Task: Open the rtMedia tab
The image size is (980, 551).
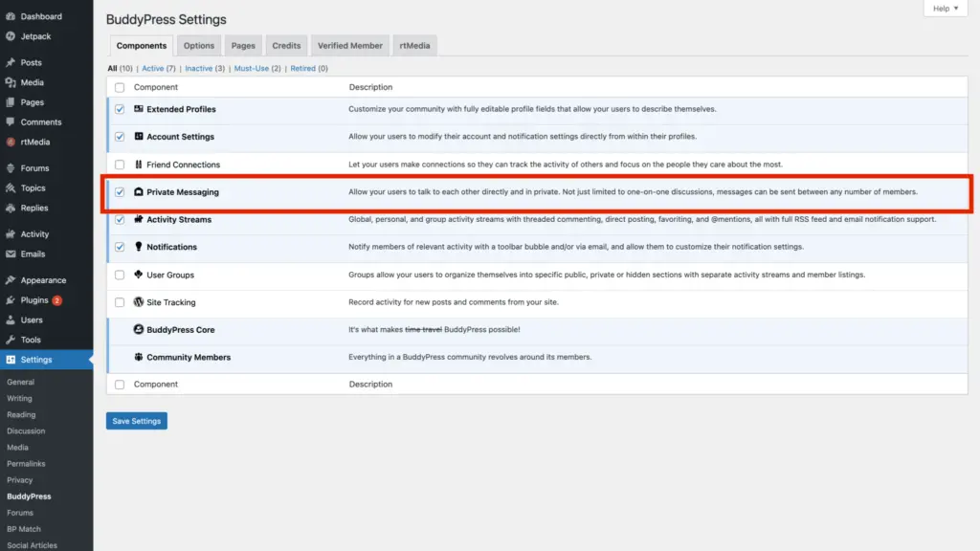Action: coord(414,46)
